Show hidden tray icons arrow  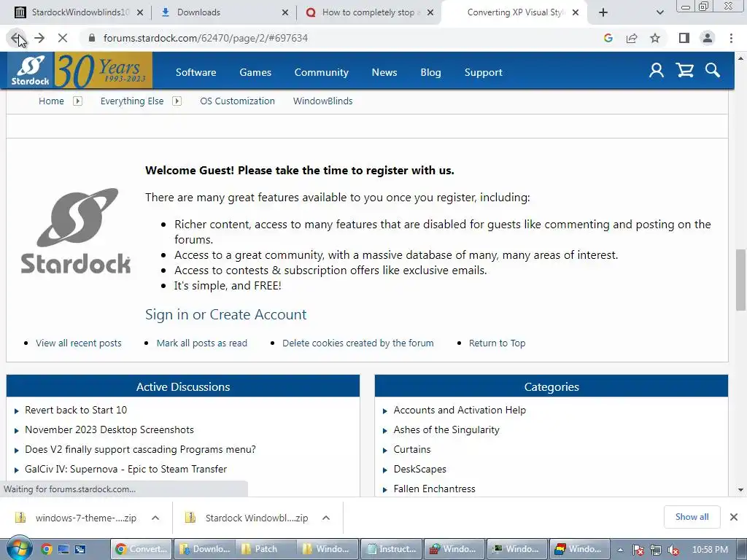(621, 550)
